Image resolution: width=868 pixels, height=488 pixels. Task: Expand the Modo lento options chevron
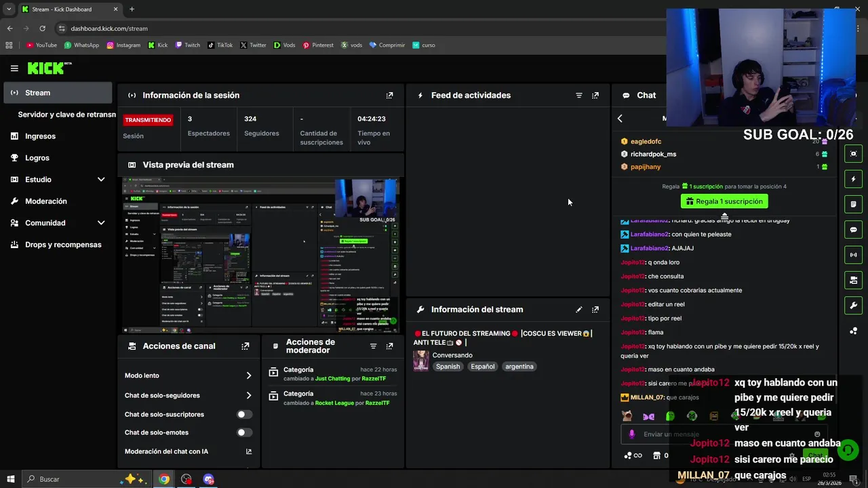249,375
